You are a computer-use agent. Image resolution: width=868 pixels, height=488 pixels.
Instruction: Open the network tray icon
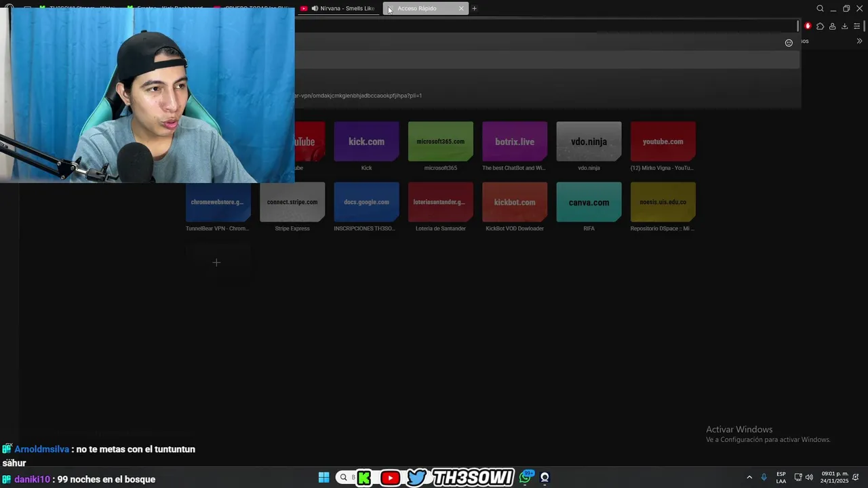click(798, 477)
